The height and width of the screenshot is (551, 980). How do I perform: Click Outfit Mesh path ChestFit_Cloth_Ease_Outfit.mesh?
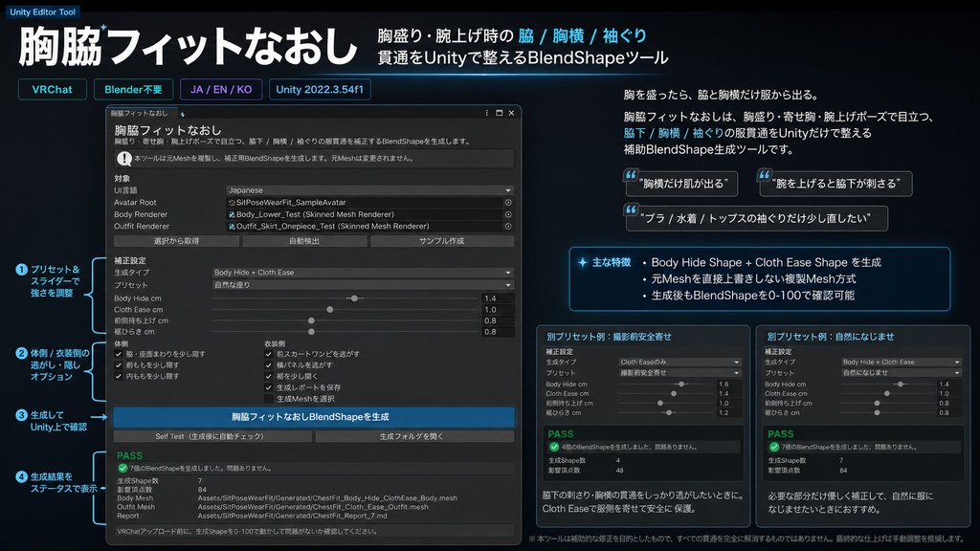(313, 507)
